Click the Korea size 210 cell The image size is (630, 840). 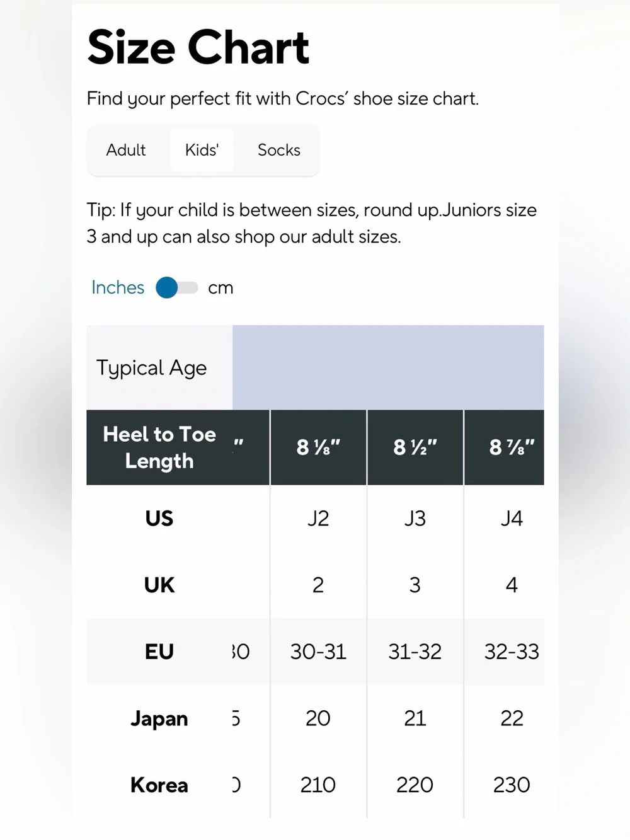(x=318, y=785)
